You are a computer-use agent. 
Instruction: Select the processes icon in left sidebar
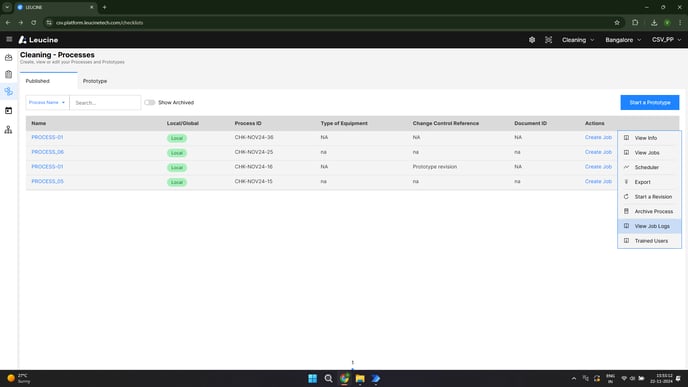coord(8,92)
